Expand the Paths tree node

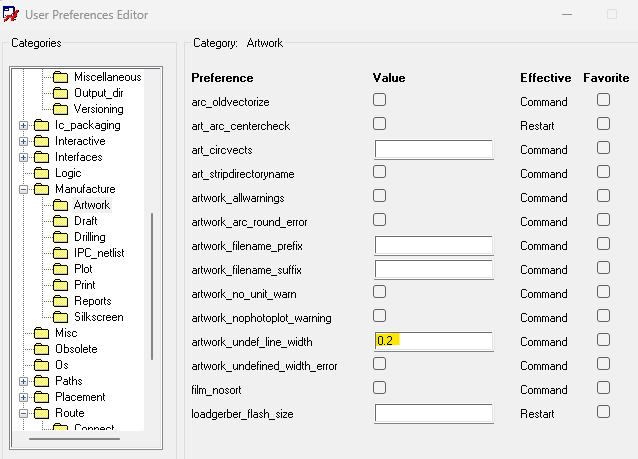23,381
